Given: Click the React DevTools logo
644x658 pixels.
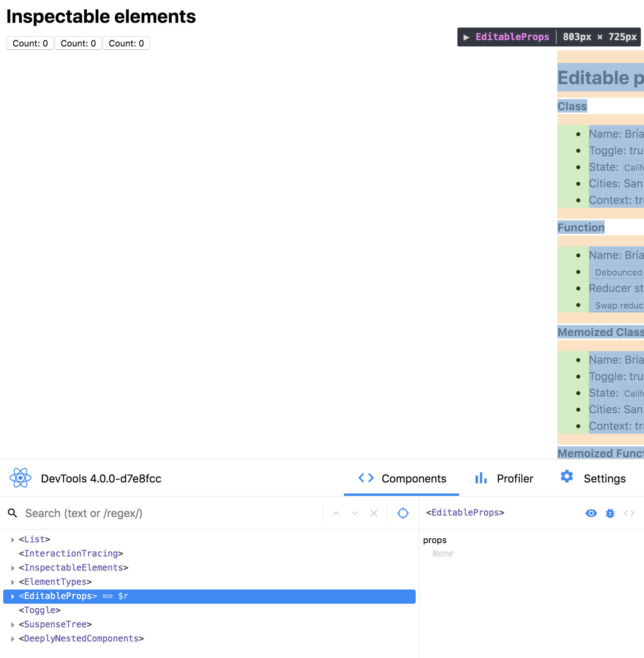Looking at the screenshot, I should coord(20,478).
